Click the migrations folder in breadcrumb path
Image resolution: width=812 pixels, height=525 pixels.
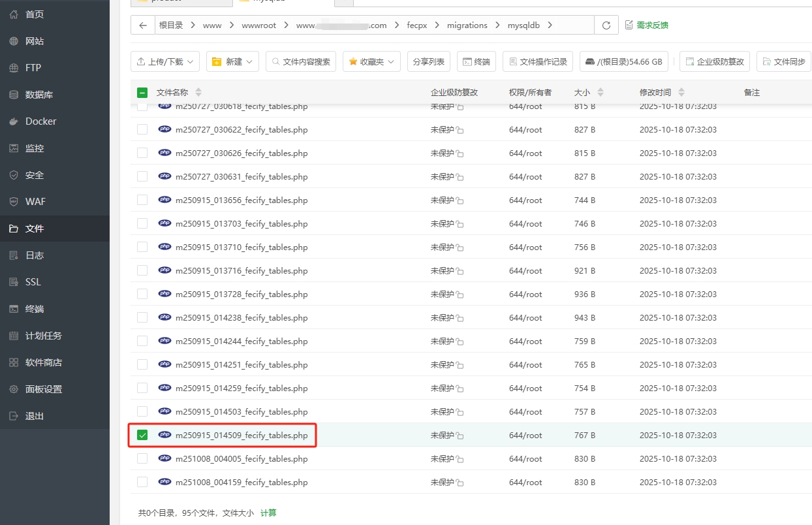[467, 25]
